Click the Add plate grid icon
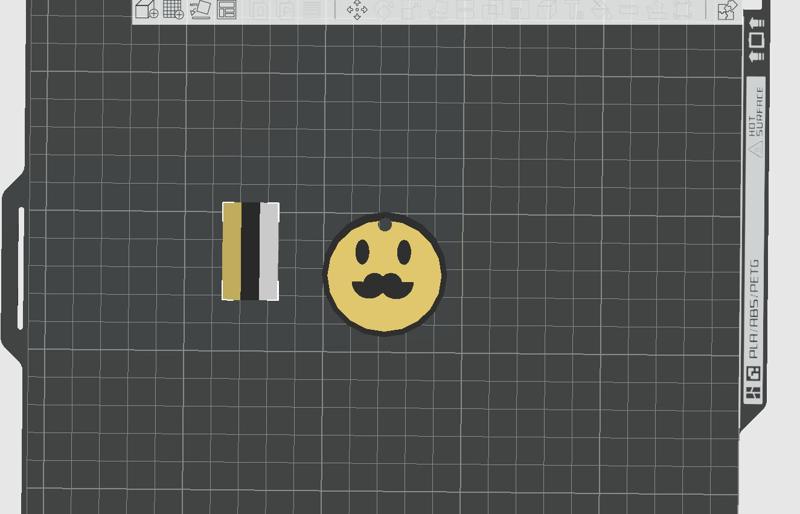This screenshot has height=514, width=800. (173, 9)
